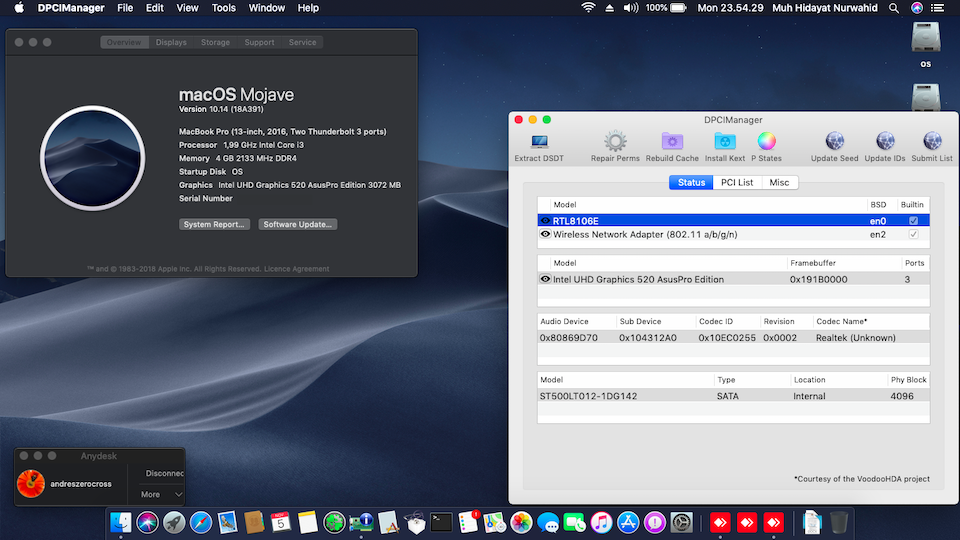Open Notes icon in the dock

[x=307, y=523]
